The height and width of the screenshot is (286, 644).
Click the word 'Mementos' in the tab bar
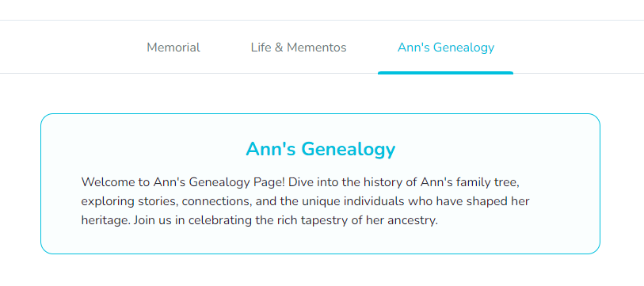[317, 48]
